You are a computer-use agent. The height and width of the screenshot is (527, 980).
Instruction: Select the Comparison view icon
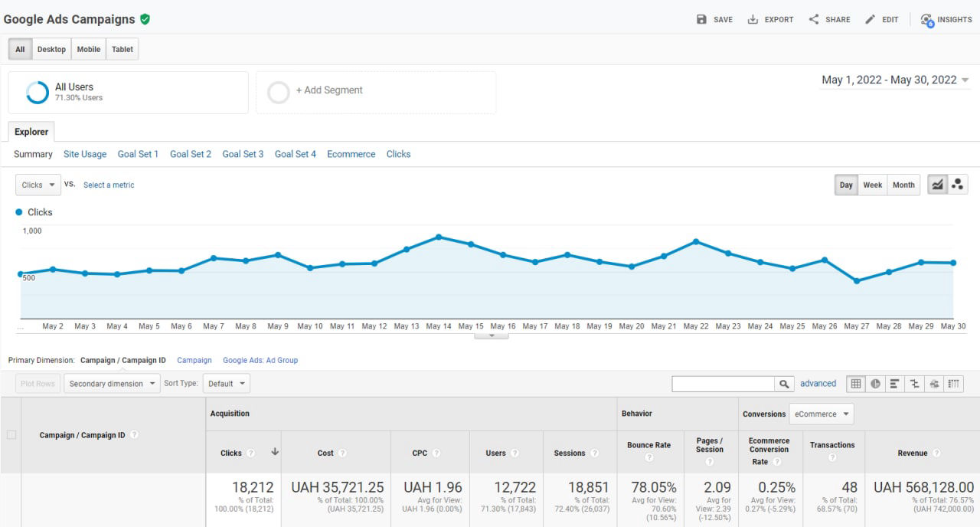[x=914, y=384]
